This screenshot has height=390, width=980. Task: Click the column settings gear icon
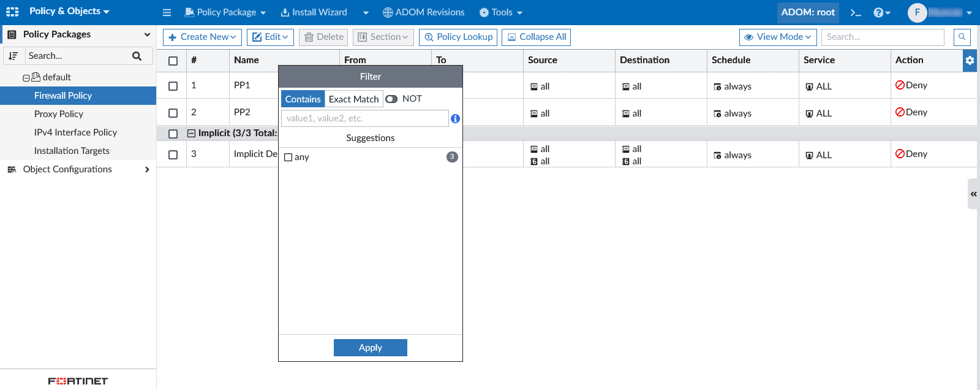970,61
